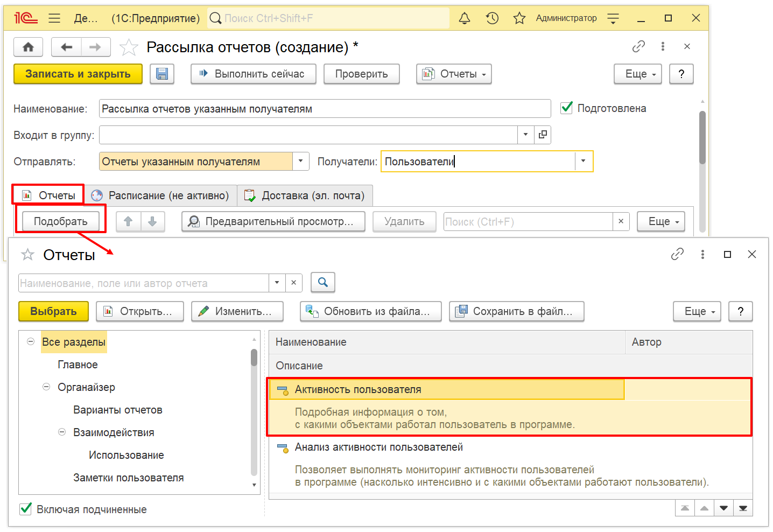Viewport: 773px width, 532px height.
Task: Open help in Отчеты window
Action: (741, 311)
